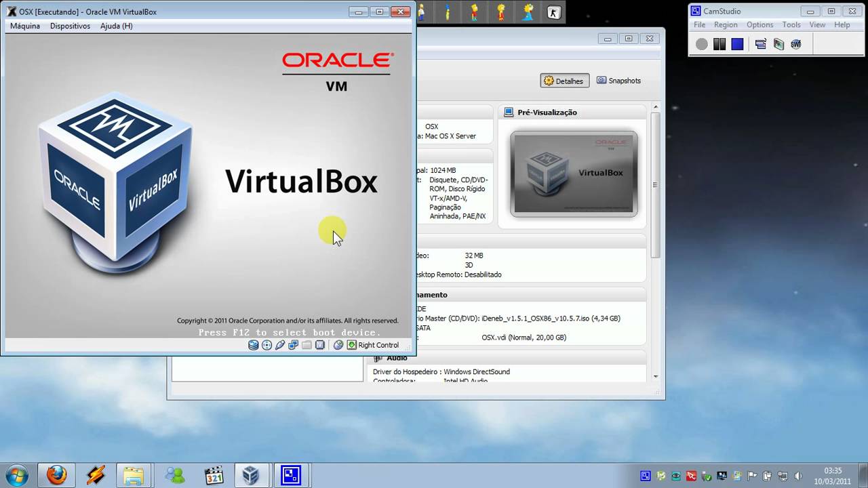
Task: Toggle CamStudio compact view icon
Action: pyautogui.click(x=760, y=44)
